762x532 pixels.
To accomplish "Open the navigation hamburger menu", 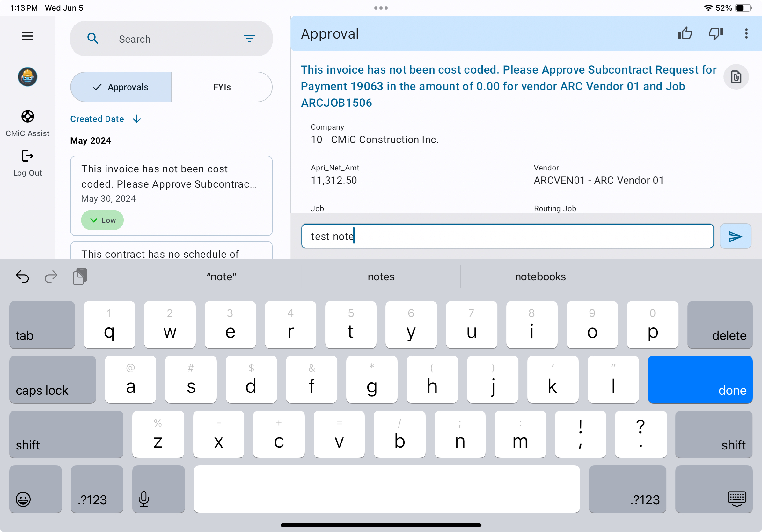I will click(x=27, y=36).
